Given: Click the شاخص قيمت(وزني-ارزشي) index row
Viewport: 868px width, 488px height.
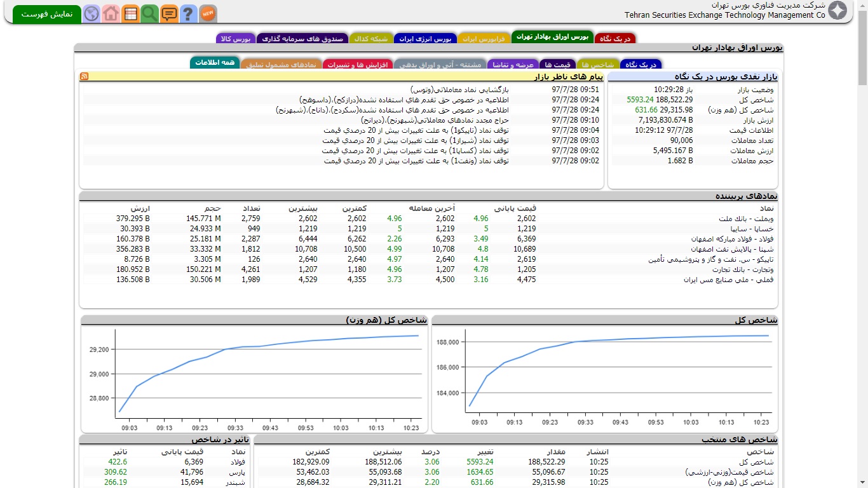Looking at the screenshot, I should [515, 472].
